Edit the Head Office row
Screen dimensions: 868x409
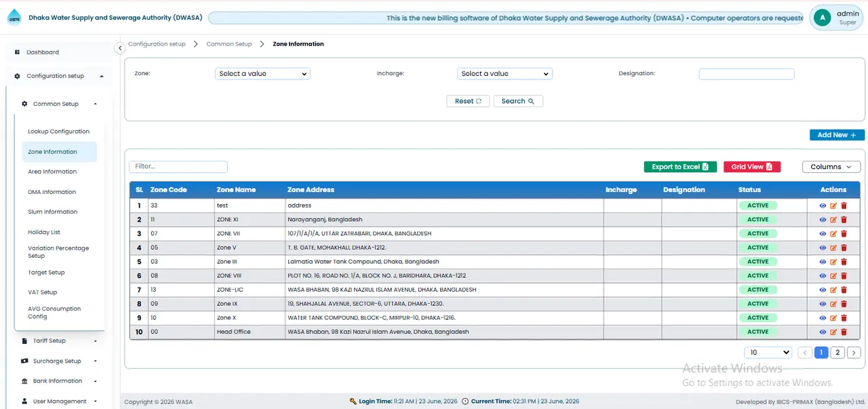[x=833, y=332]
